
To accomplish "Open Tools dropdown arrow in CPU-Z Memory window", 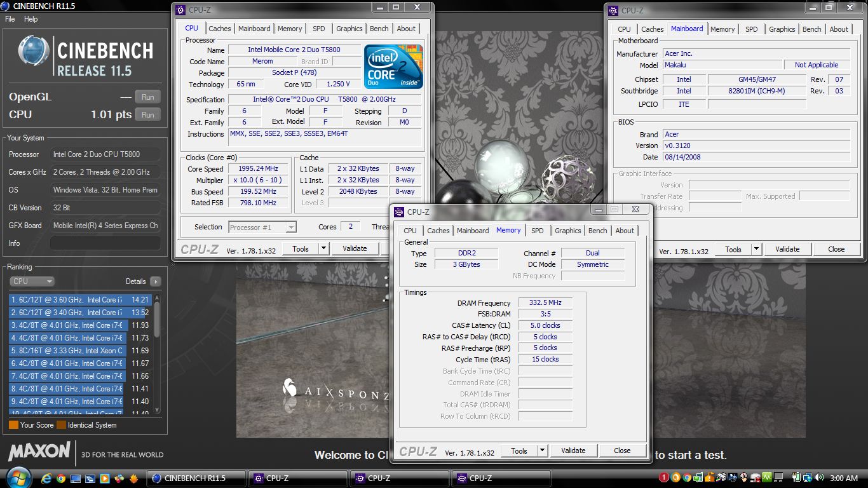I will point(542,451).
